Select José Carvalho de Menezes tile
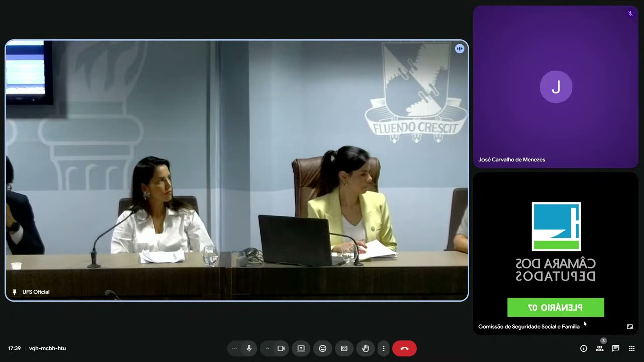The image size is (644, 362). pos(555,86)
